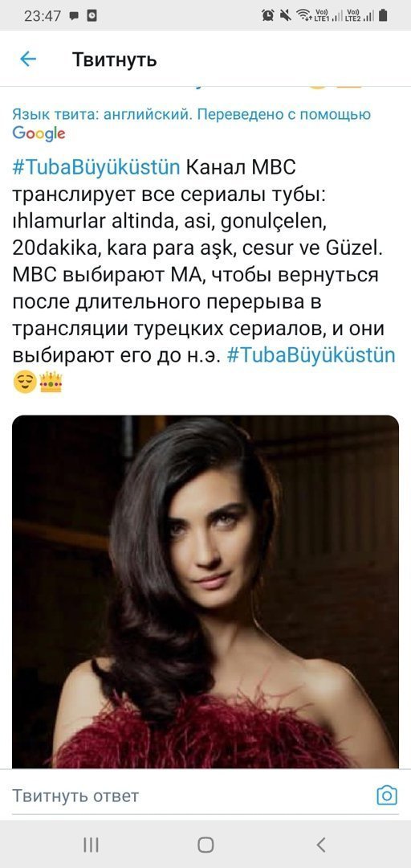This screenshot has width=411, height=868.
Task: Tap the relieved face emoji
Action: click(x=25, y=382)
